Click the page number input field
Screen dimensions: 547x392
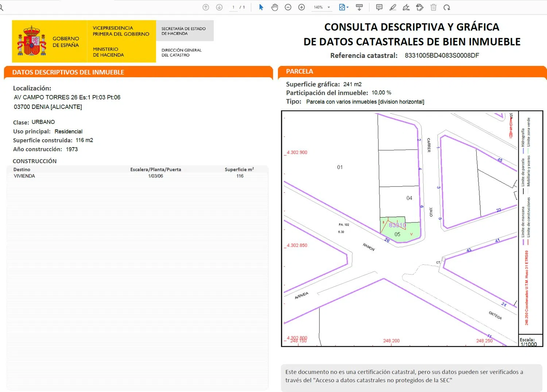click(x=233, y=7)
